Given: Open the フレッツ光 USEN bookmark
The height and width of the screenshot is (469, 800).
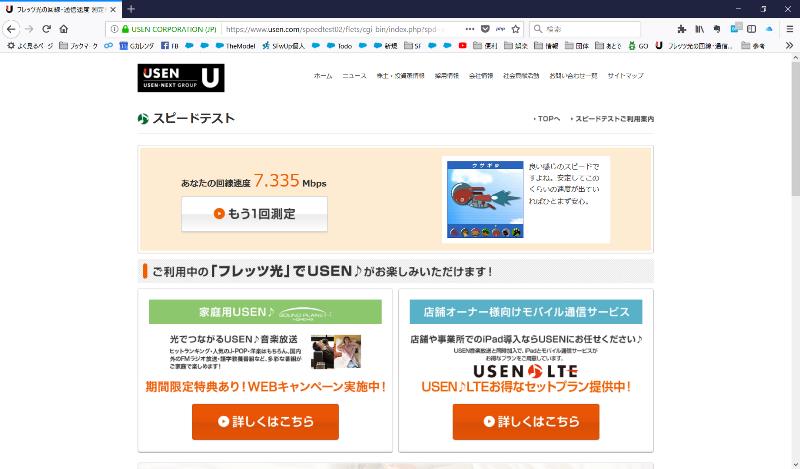Looking at the screenshot, I should [x=694, y=46].
